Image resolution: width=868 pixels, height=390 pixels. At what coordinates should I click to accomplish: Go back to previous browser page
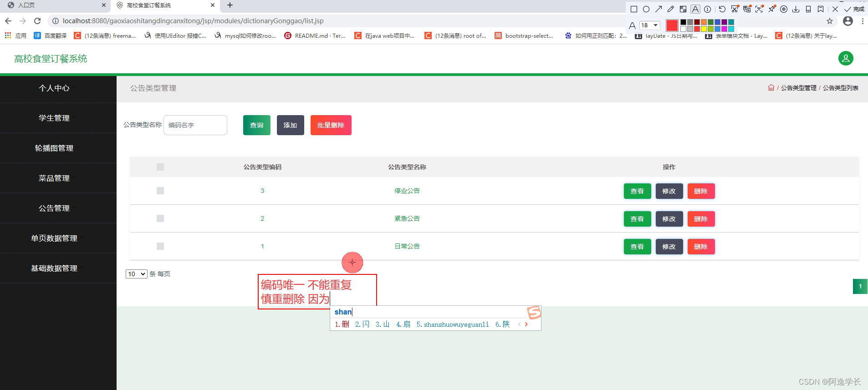point(8,21)
